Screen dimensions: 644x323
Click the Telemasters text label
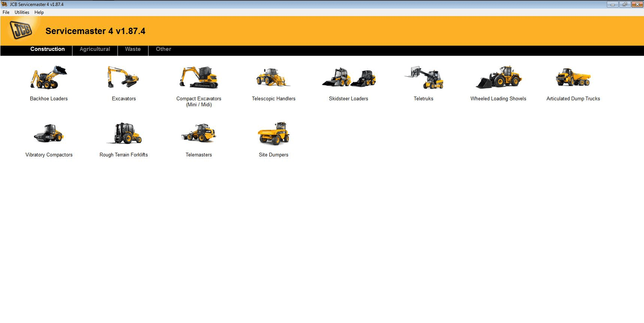(199, 155)
